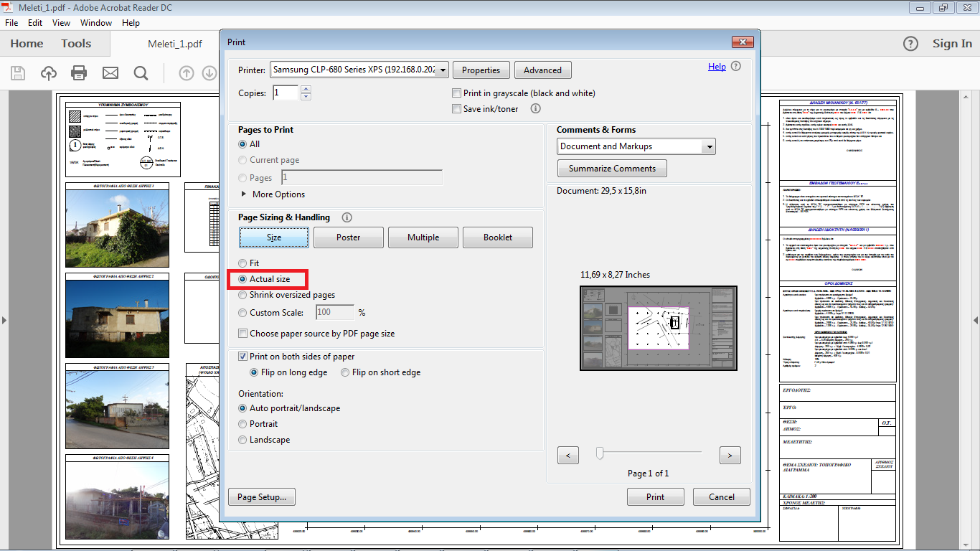Screen dimensions: 980x551
Task: Go to next preview page button
Action: tap(730, 456)
